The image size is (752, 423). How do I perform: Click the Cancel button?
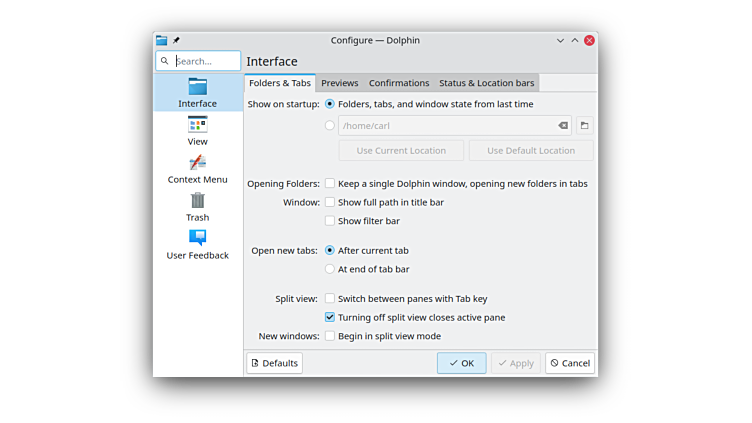pos(570,363)
